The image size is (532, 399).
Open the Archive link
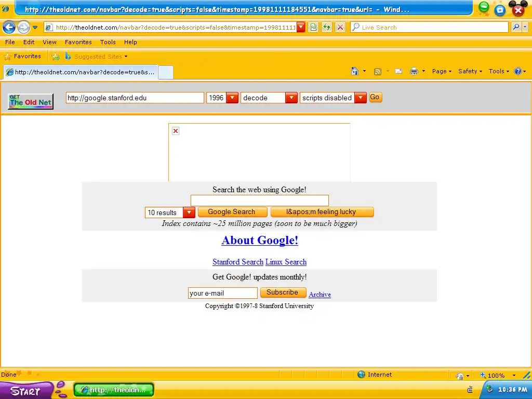(x=320, y=295)
